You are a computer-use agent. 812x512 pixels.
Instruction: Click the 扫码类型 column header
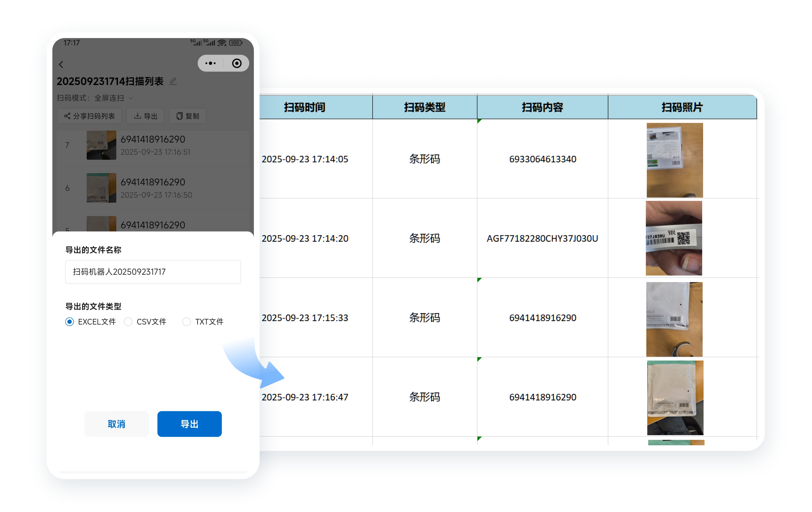425,107
